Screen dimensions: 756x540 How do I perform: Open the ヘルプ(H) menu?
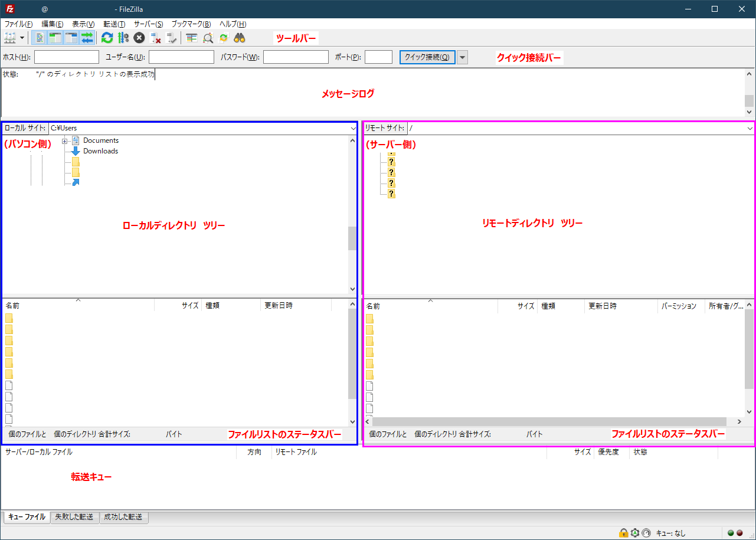pos(233,24)
